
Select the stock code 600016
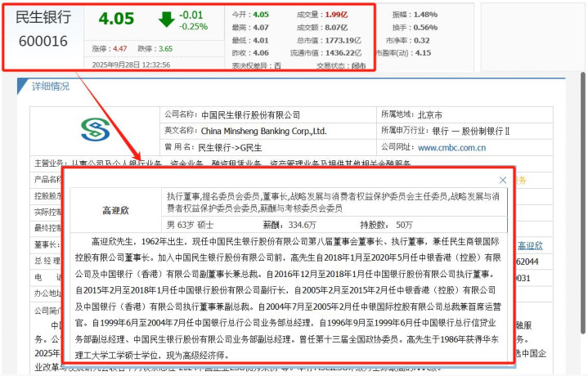43,41
